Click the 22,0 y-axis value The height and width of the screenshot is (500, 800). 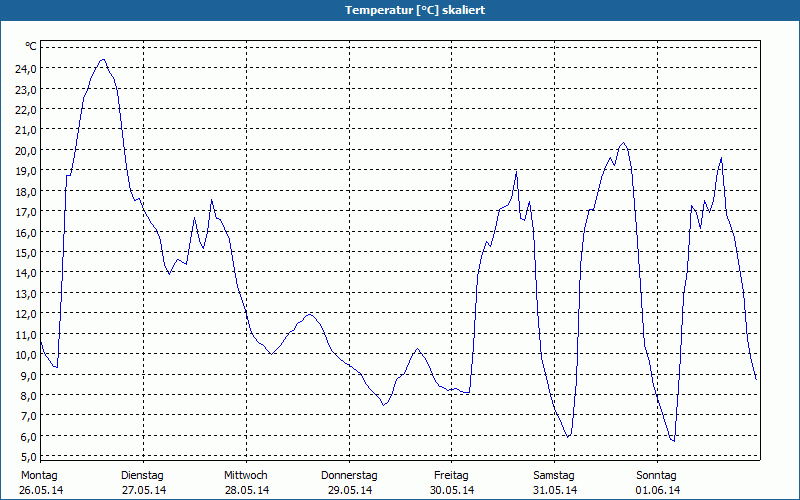click(x=26, y=110)
